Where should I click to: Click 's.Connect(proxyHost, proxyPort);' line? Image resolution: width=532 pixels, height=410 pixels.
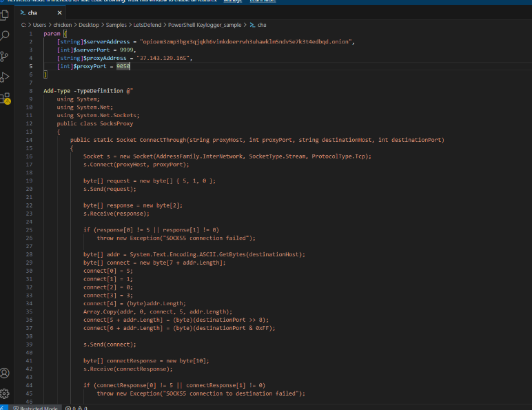136,165
